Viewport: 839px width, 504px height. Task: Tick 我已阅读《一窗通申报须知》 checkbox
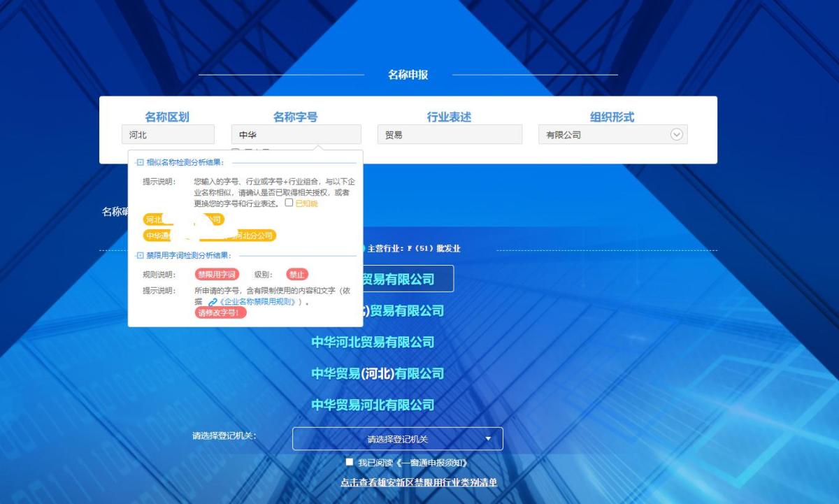pyautogui.click(x=350, y=462)
